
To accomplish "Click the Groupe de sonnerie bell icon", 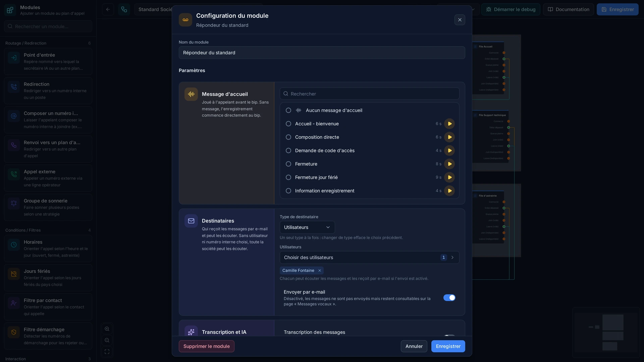I will [x=14, y=203].
